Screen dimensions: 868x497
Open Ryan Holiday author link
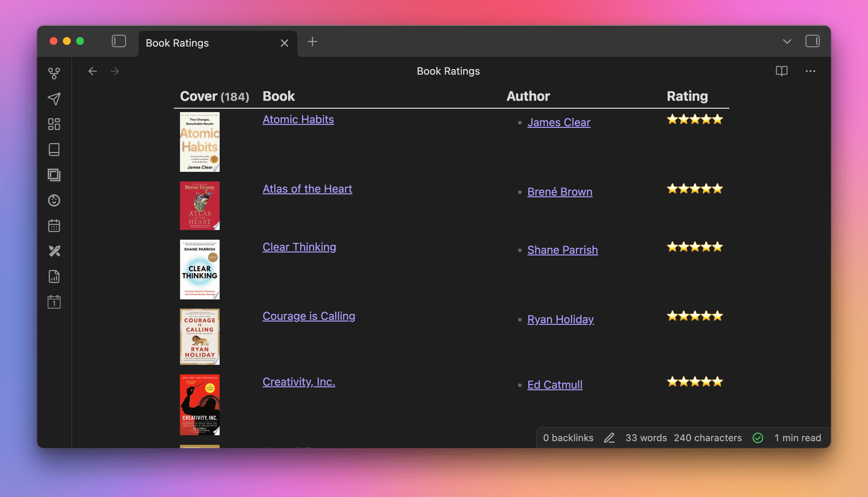[561, 320]
